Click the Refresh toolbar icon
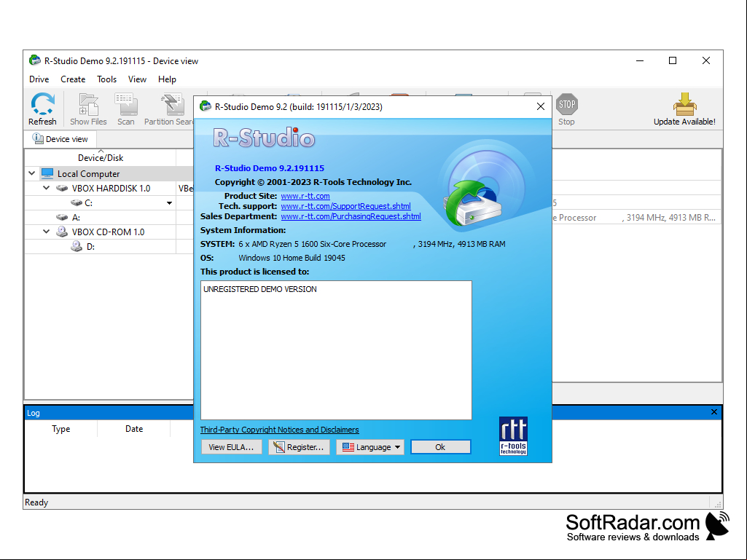The width and height of the screenshot is (747, 560). click(42, 104)
